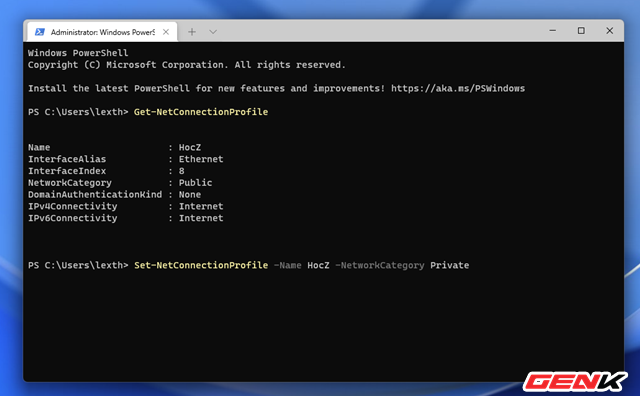Click the -NetworkCategory parameter text
Image resolution: width=640 pixels, height=396 pixels.
(380, 265)
